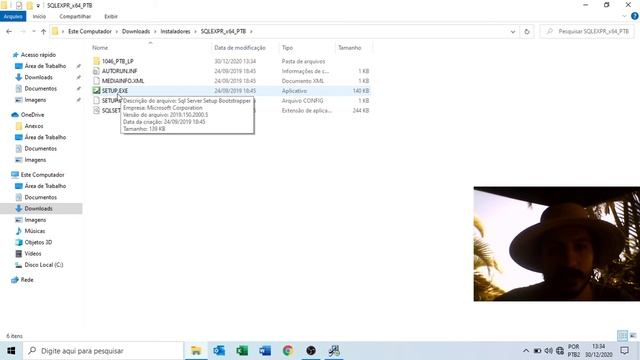Open File Explorer from the taskbar

(196, 351)
